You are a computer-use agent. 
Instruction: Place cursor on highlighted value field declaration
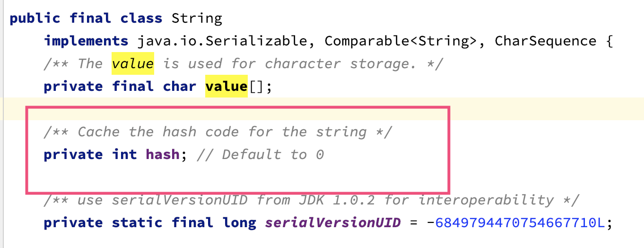point(226,87)
